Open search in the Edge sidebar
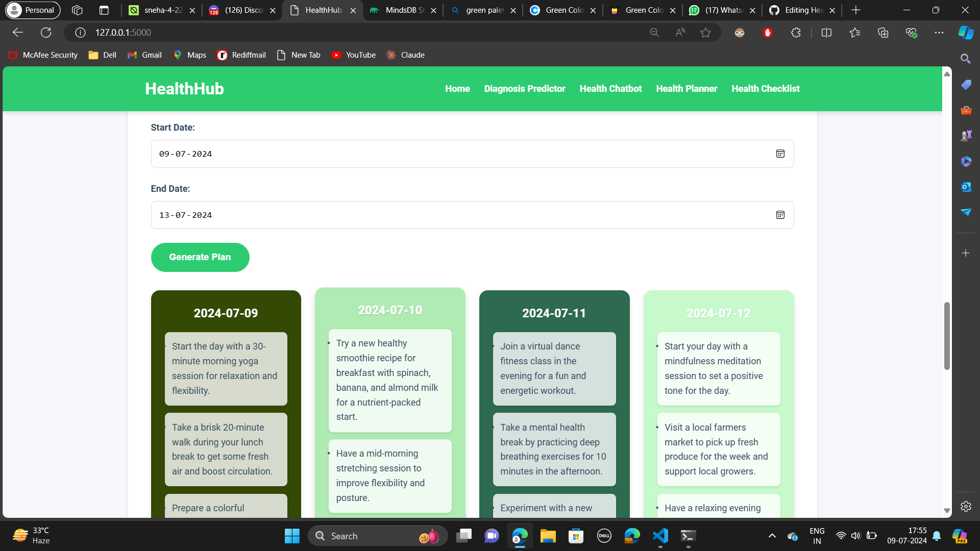This screenshot has height=551, width=980. [x=966, y=59]
